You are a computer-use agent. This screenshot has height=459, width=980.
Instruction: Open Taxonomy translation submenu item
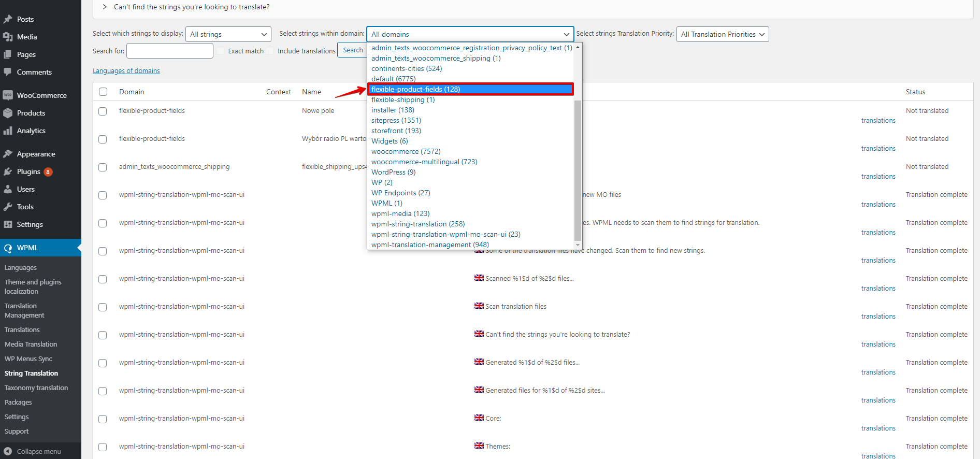coord(36,388)
